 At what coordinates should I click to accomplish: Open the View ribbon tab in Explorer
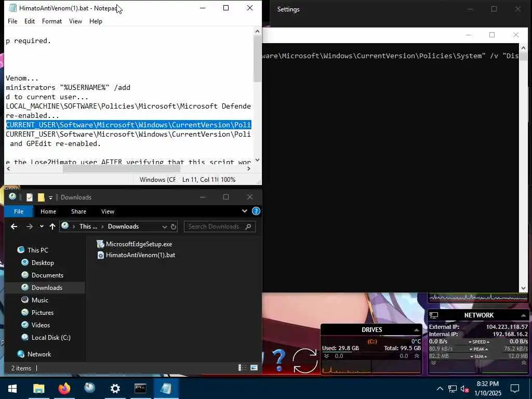tap(108, 211)
